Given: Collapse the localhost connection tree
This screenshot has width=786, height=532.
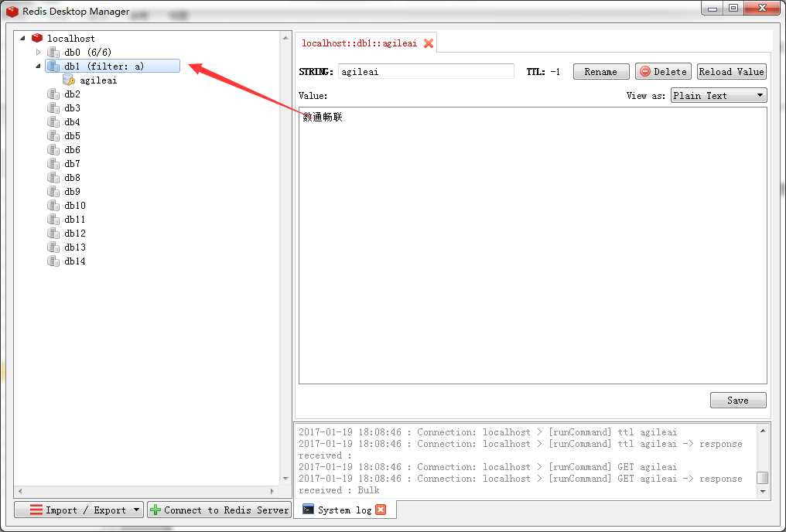Looking at the screenshot, I should tap(22, 38).
